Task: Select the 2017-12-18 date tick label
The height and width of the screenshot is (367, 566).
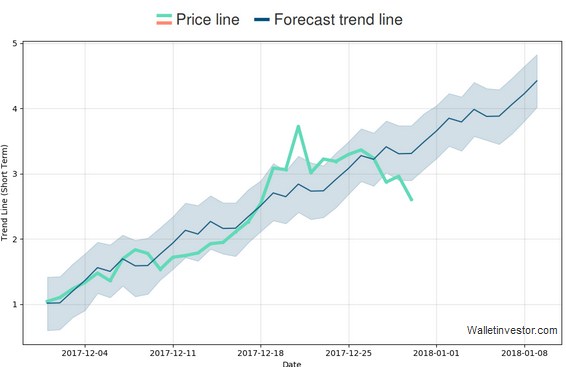Action: (260, 353)
